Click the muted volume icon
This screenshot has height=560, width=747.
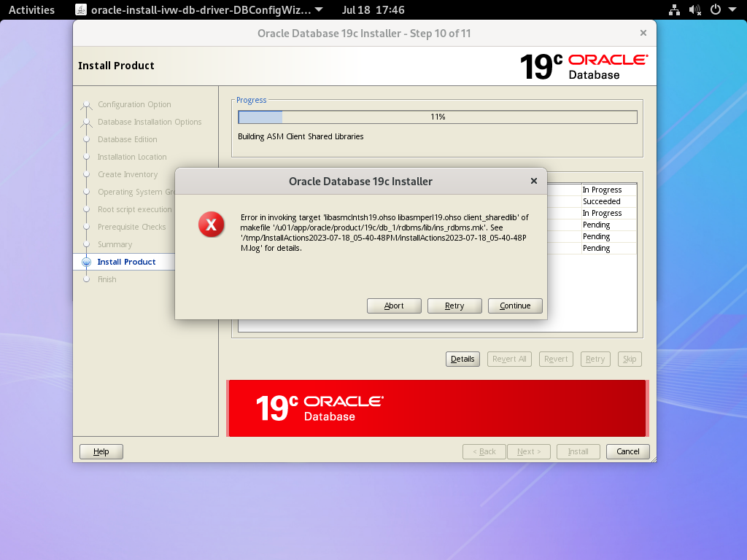(x=695, y=10)
